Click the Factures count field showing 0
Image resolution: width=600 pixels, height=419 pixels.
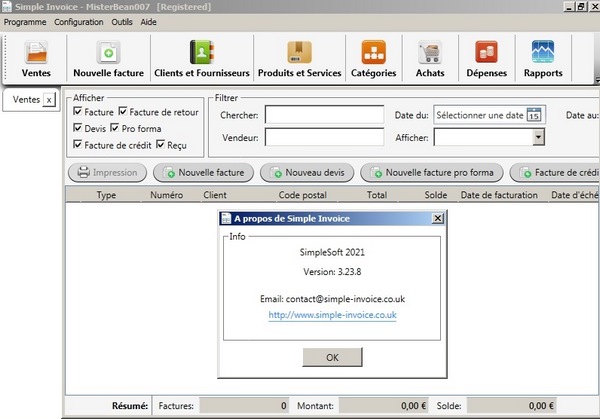[244, 406]
